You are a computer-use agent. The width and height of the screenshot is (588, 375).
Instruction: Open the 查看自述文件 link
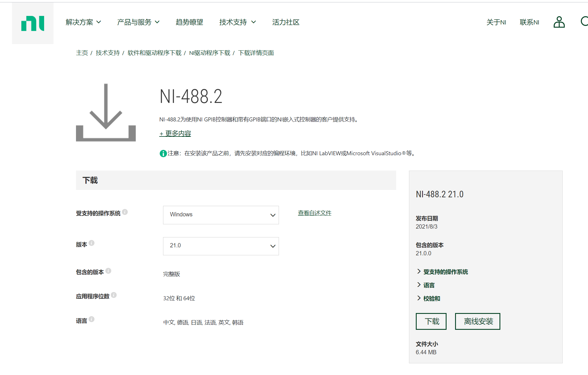[x=314, y=213]
